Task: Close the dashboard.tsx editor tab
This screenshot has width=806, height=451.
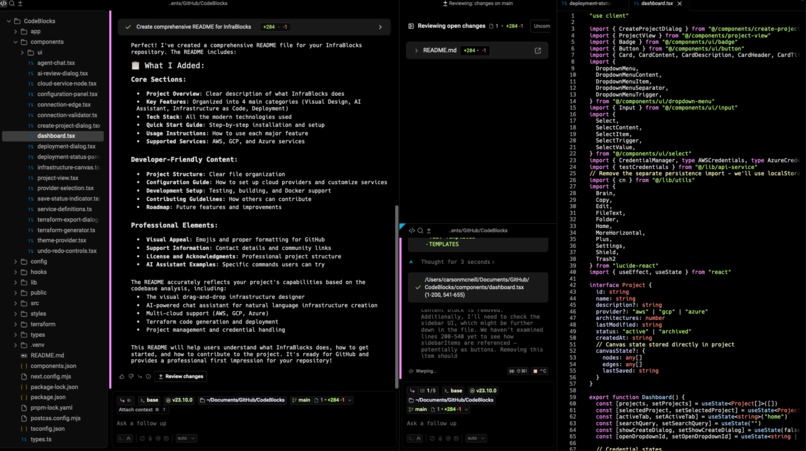Action: [680, 4]
